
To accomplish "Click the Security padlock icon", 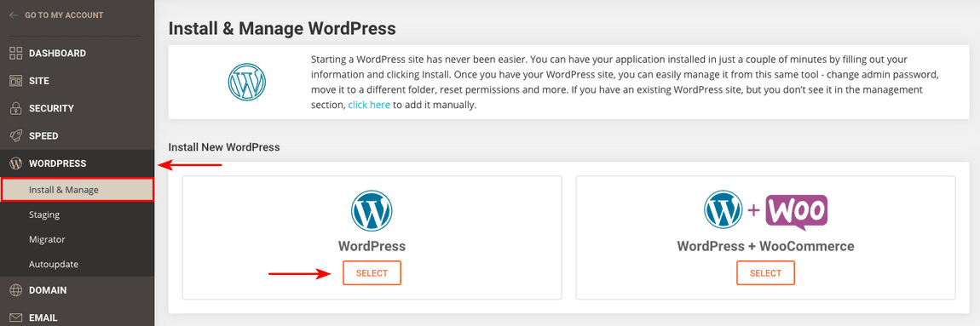I will click(x=15, y=108).
